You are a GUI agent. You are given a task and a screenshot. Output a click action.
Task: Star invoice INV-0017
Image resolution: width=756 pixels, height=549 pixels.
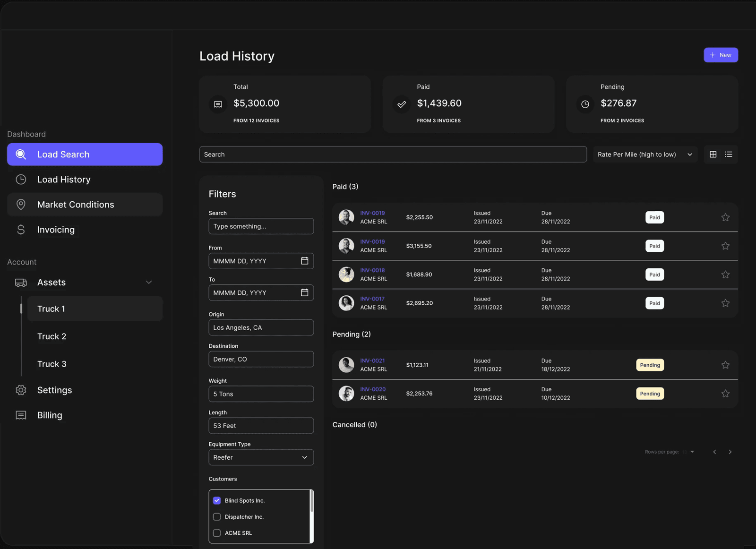coord(725,303)
